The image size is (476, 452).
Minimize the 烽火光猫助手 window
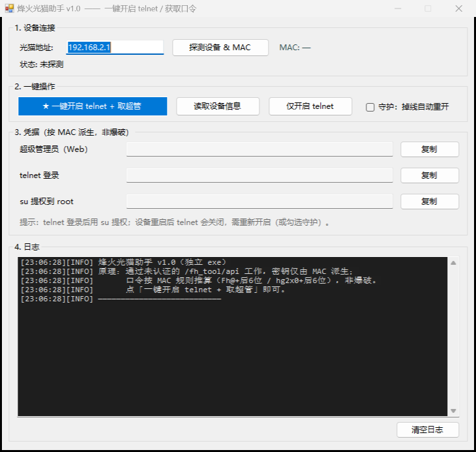pos(398,8)
